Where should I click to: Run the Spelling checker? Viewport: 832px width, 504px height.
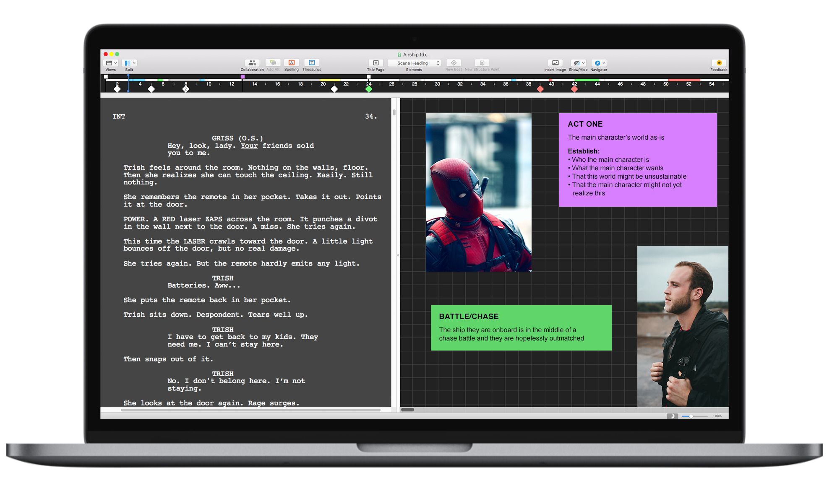[x=291, y=63]
